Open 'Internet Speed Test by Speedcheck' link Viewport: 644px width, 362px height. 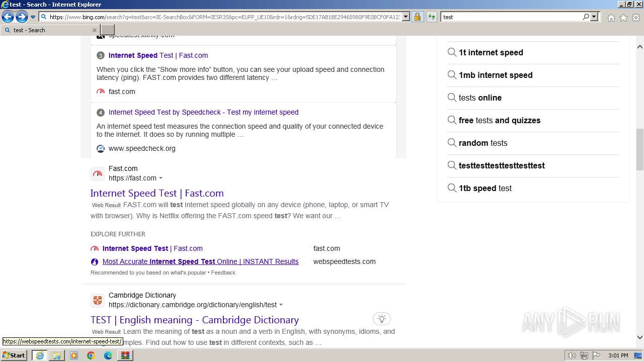coord(203,112)
